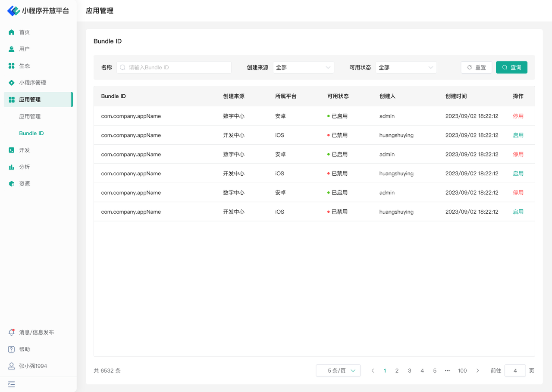Disable the first row via 停用
This screenshot has width=552, height=392.
(x=518, y=116)
